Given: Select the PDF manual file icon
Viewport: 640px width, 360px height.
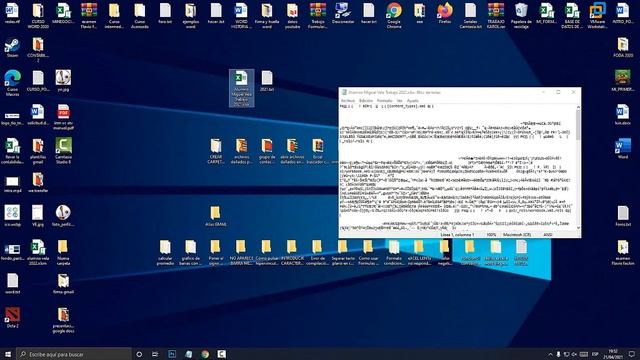Looking at the screenshot, I should (x=63, y=117).
